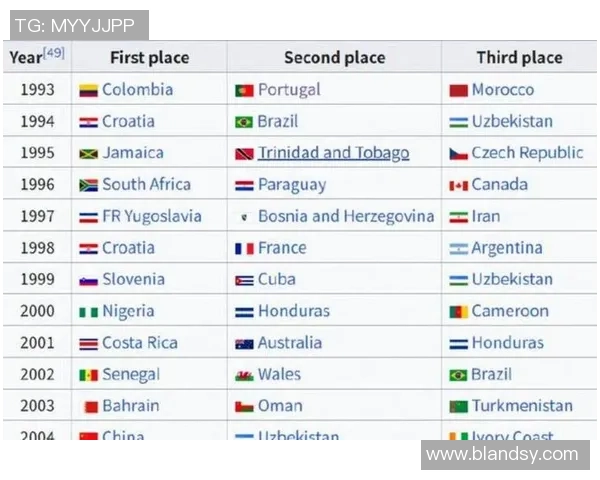Image resolution: width=600 pixels, height=480 pixels.
Task: Click the reference 49 superscript link
Action: (54, 53)
